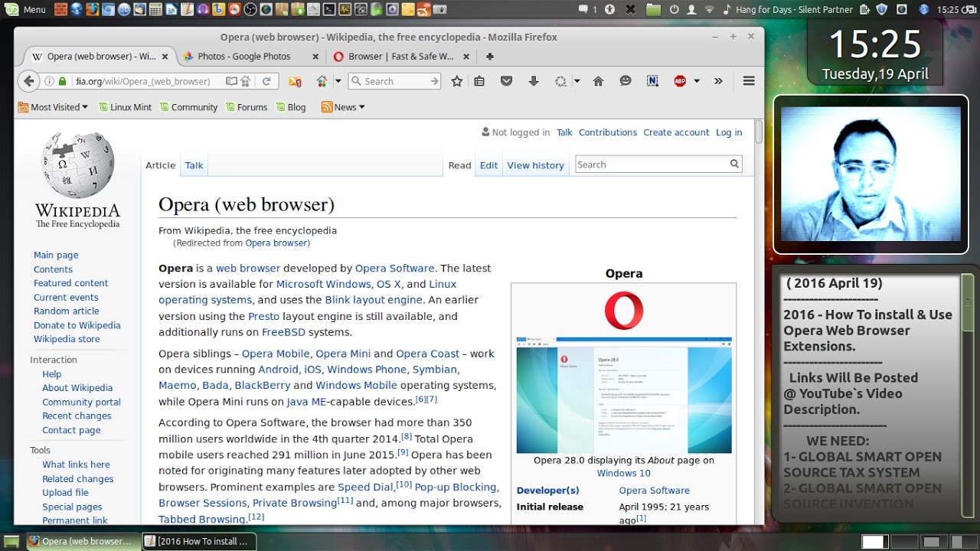Switch to the Edit tab on Wikipedia
The height and width of the screenshot is (551, 980).
click(x=488, y=165)
